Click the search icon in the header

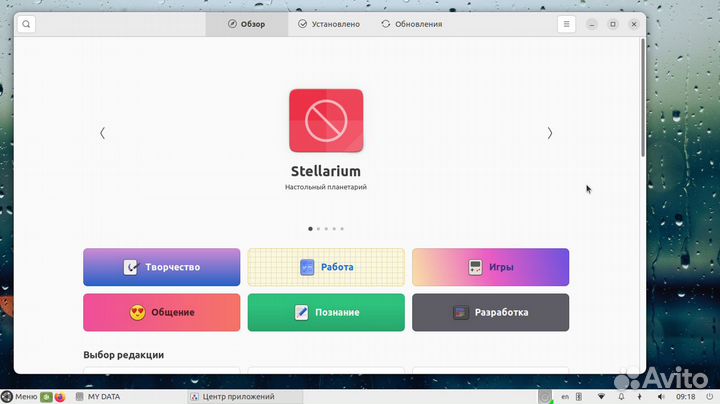[26, 24]
